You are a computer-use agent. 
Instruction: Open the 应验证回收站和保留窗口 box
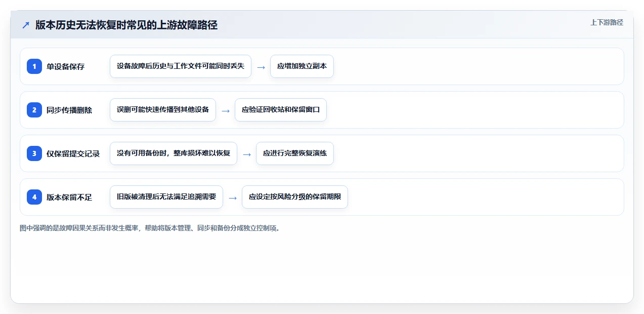(281, 110)
